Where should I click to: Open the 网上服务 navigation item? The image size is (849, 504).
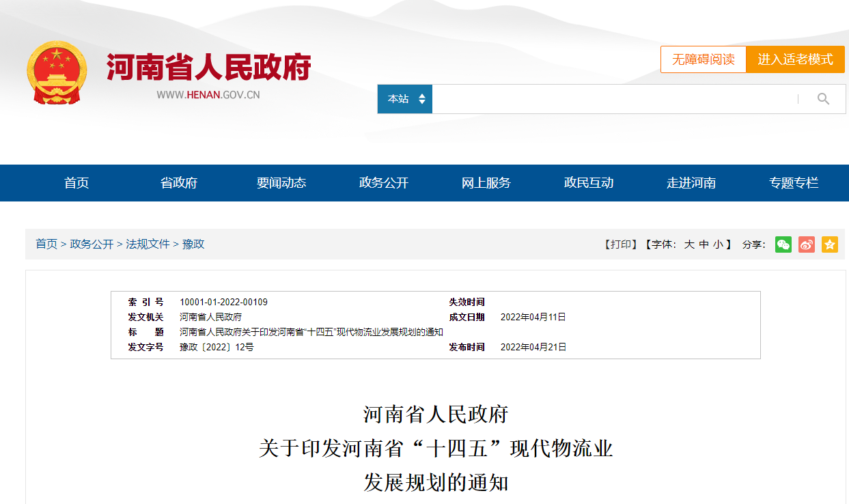pos(486,183)
